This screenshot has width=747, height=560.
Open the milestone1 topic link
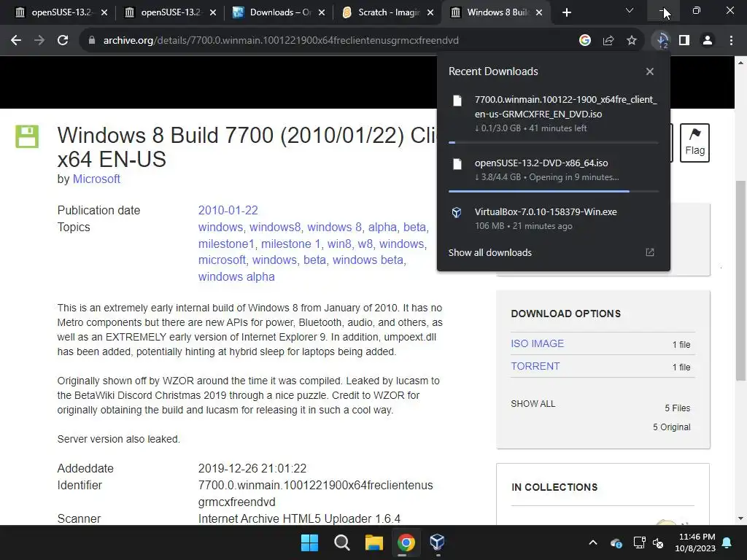(226, 244)
